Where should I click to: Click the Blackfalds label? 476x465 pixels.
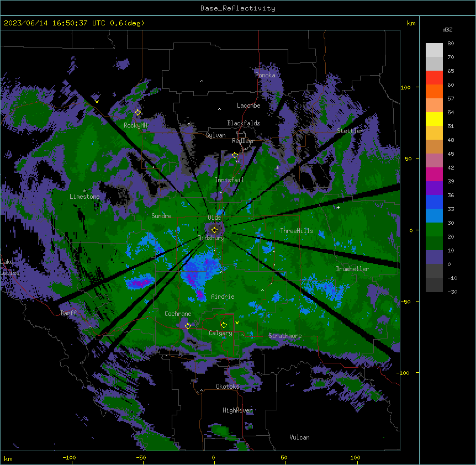(244, 123)
